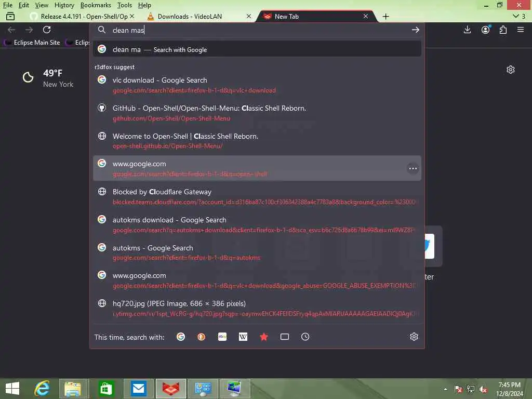Select GitHub Open-Shell-Menu suggestion
The image size is (532, 399).
[257, 113]
